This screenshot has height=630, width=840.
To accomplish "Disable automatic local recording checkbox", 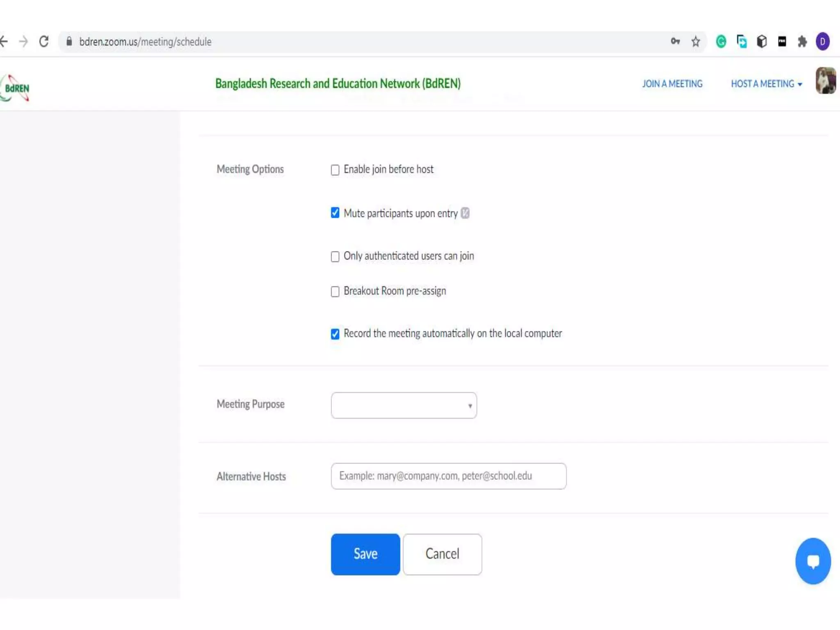I will tap(335, 334).
